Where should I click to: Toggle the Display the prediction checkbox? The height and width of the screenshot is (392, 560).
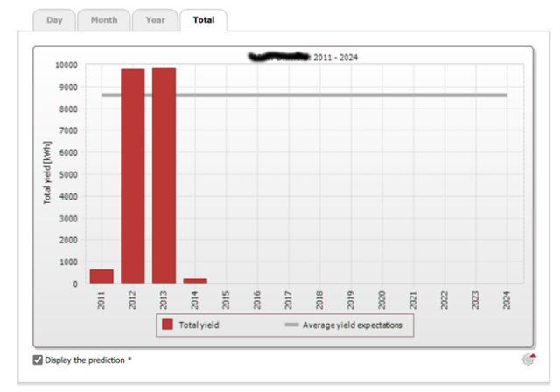(37, 360)
